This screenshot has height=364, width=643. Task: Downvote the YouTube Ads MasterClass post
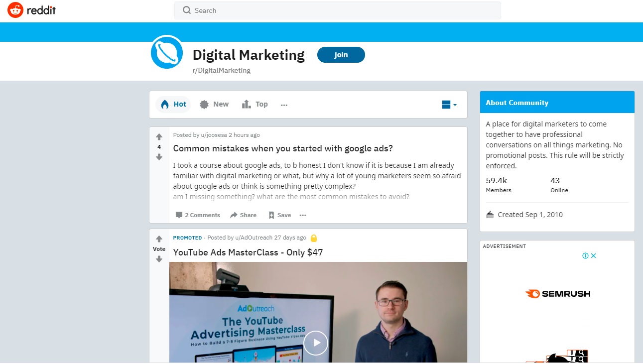click(x=159, y=259)
